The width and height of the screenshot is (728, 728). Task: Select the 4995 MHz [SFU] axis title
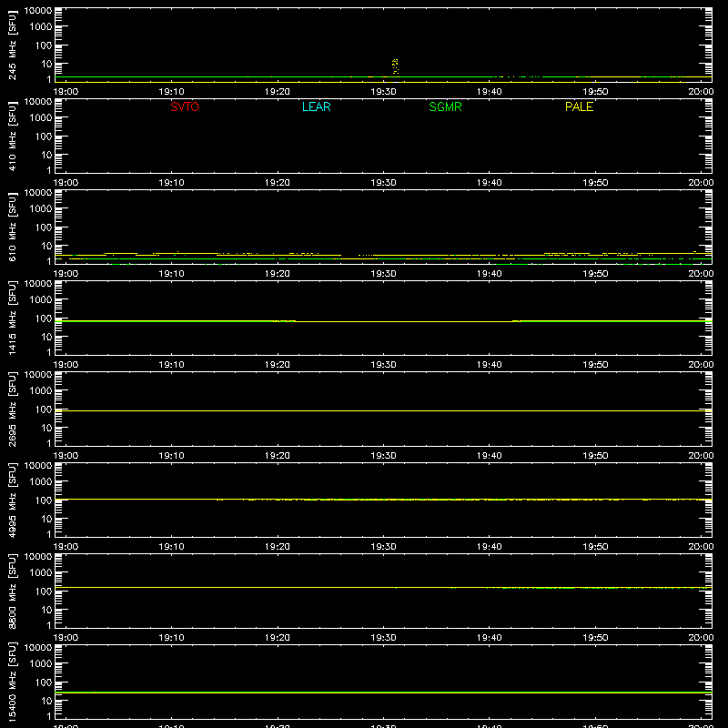coord(13,500)
